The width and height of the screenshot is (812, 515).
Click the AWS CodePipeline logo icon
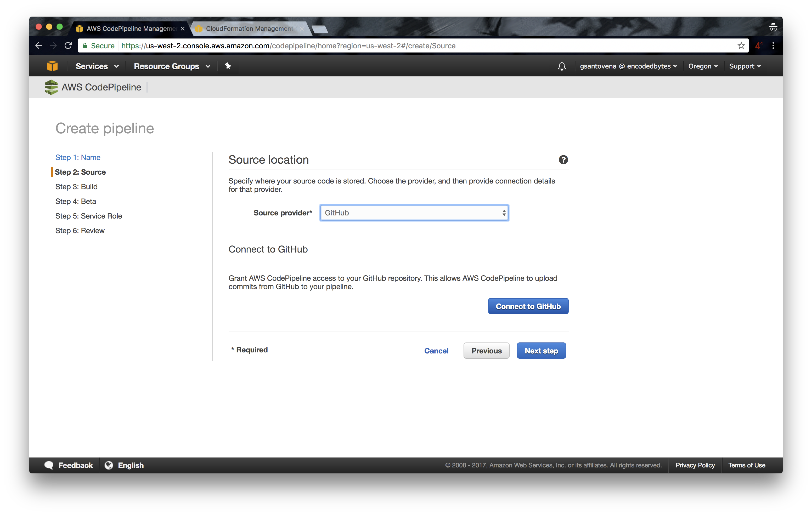(51, 87)
